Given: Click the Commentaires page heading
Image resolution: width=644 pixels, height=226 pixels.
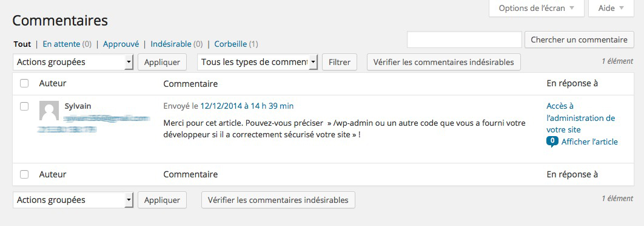Looking at the screenshot, I should click(60, 21).
